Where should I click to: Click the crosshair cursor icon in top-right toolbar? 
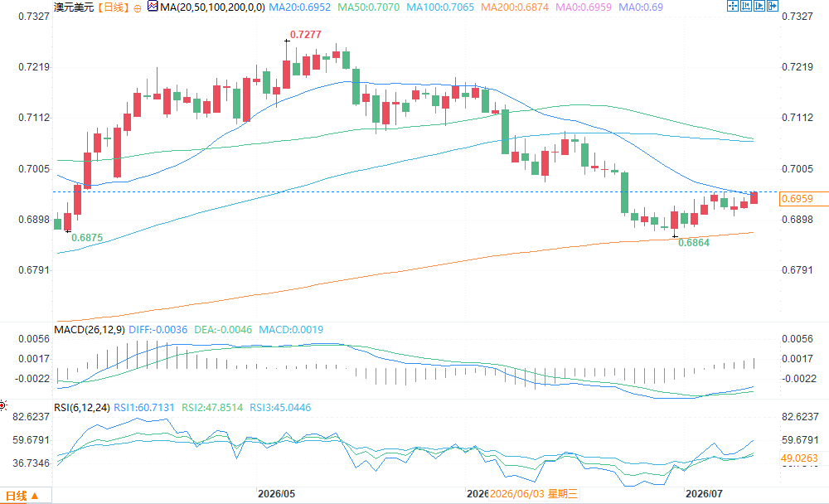733,6
